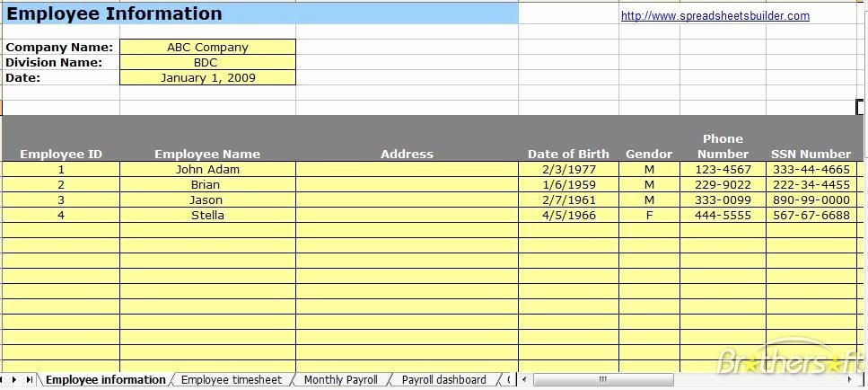This screenshot has height=390, width=868.
Task: Select empty Address cell for Stella
Action: click(407, 215)
